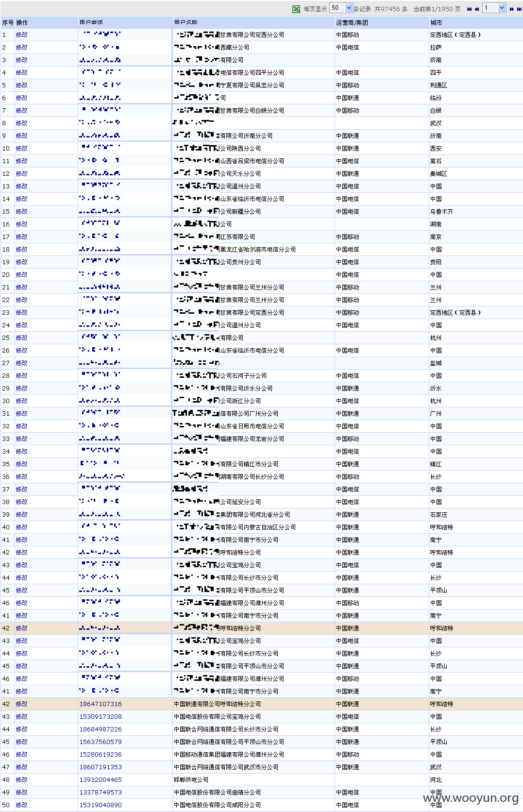Click 修改 in row 10 (西安)
The width and height of the screenshot is (523, 812).
(22, 149)
